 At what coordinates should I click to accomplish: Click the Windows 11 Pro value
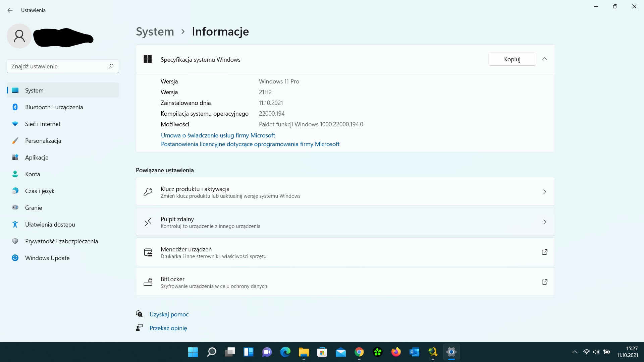coord(279,81)
